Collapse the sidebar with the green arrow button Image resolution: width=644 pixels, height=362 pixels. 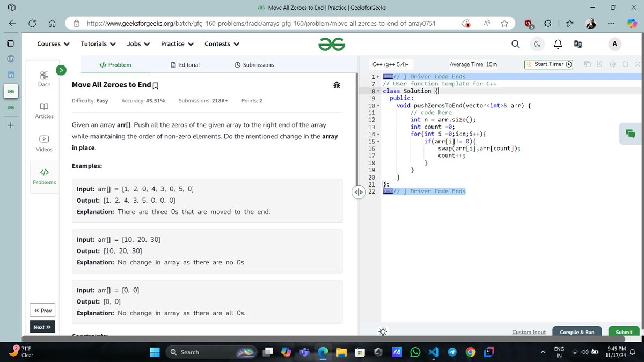point(62,70)
